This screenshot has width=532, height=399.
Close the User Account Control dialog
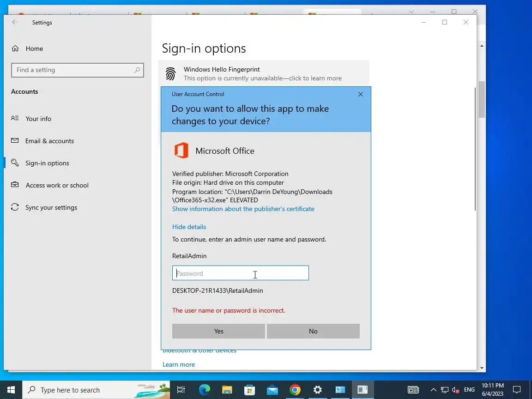(361, 94)
